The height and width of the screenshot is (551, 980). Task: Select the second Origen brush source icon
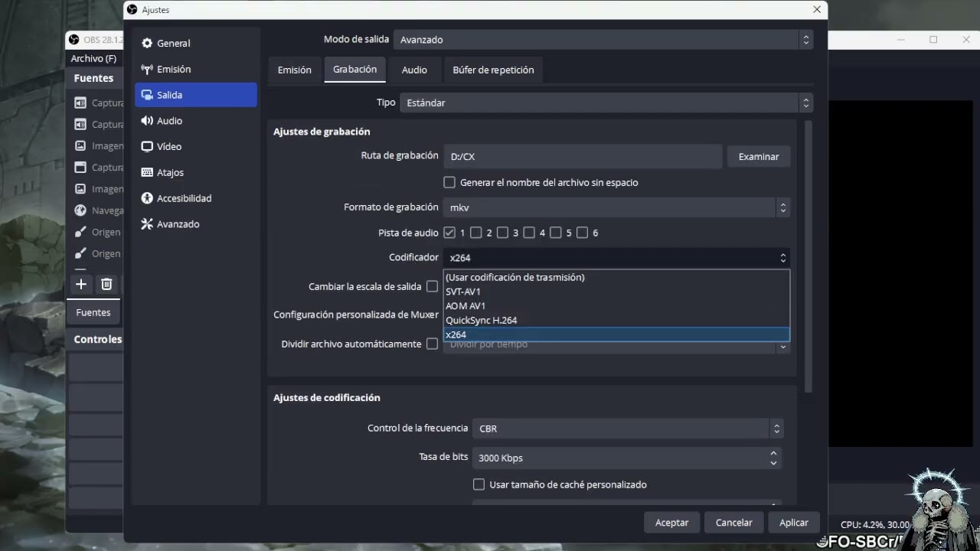pos(80,253)
